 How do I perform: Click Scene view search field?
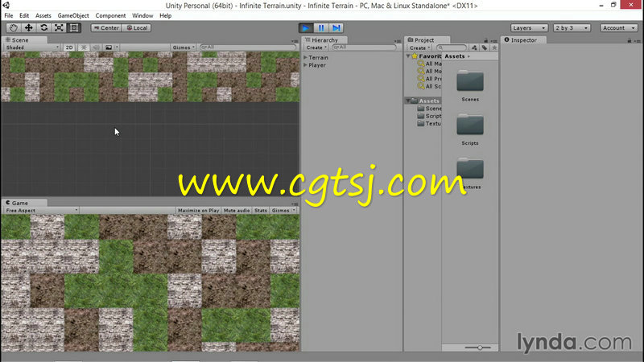248,47
